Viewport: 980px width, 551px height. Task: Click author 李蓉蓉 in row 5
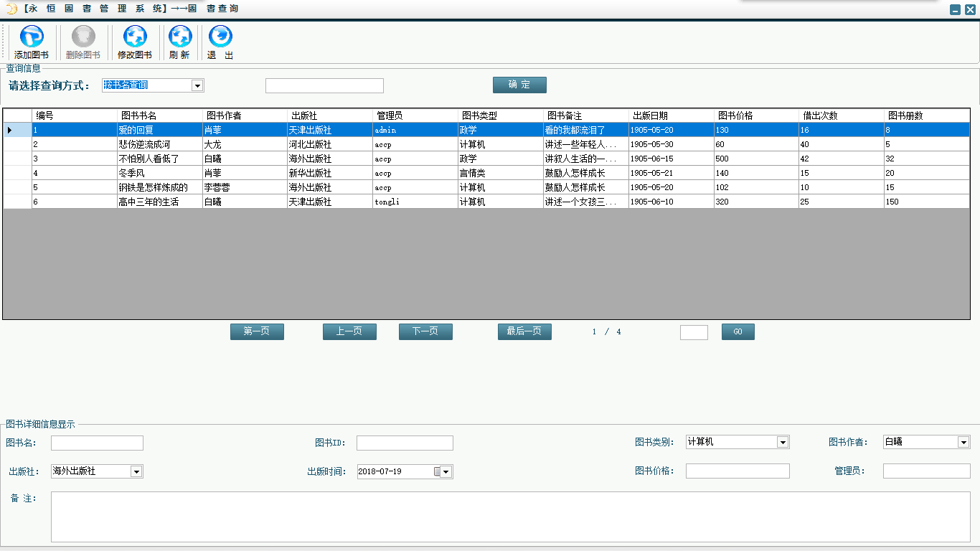point(245,187)
